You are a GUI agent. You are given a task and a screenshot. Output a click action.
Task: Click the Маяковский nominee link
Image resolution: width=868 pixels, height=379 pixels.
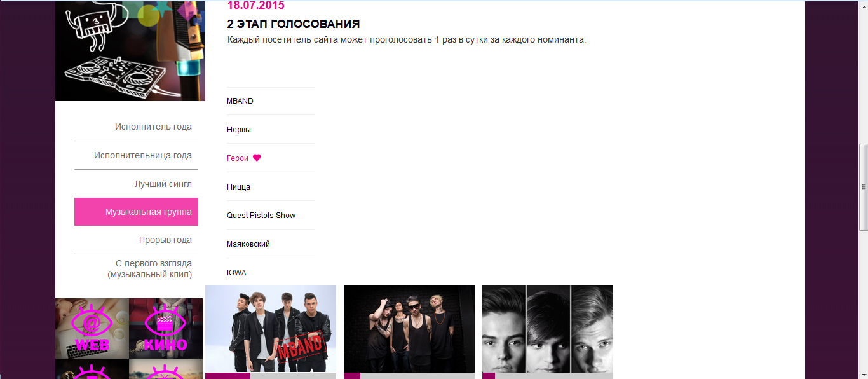pos(248,244)
